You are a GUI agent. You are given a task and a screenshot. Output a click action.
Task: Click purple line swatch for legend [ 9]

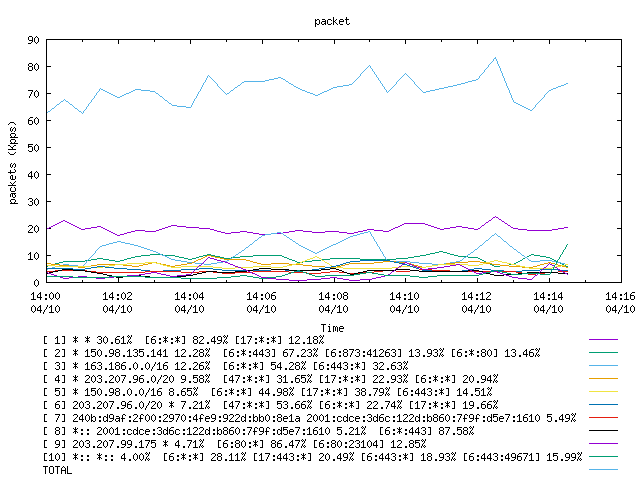[x=603, y=443]
